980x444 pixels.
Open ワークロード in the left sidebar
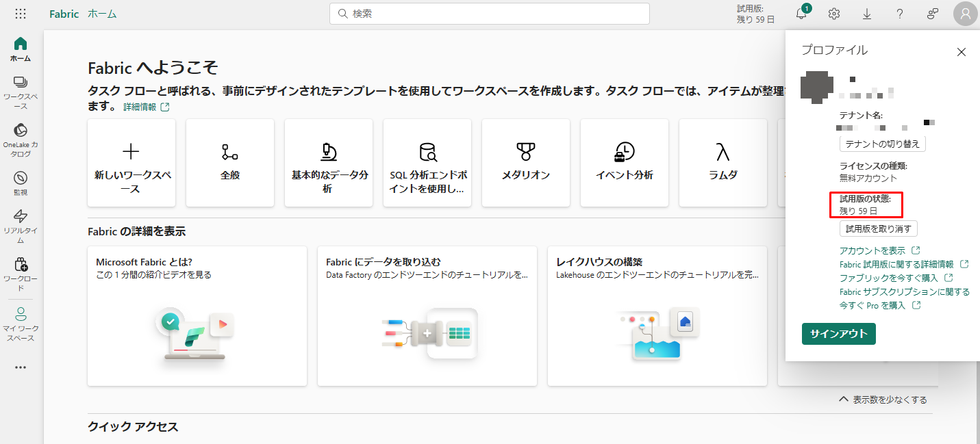click(x=21, y=274)
